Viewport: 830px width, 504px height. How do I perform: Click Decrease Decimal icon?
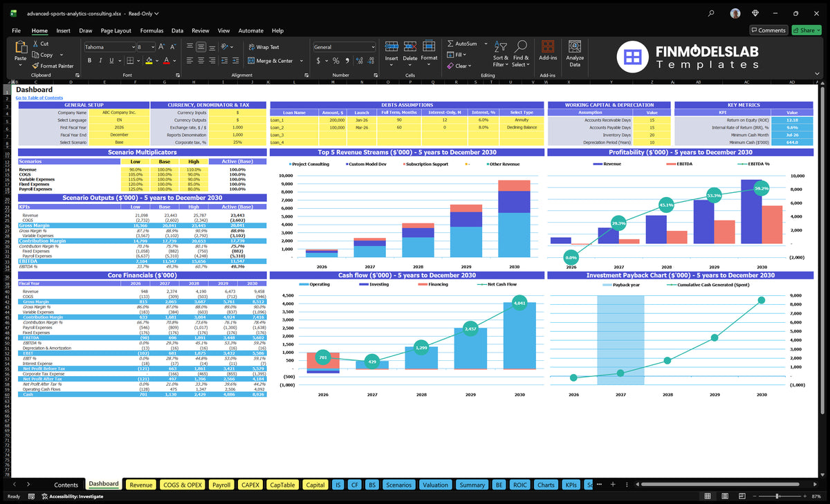tap(370, 61)
